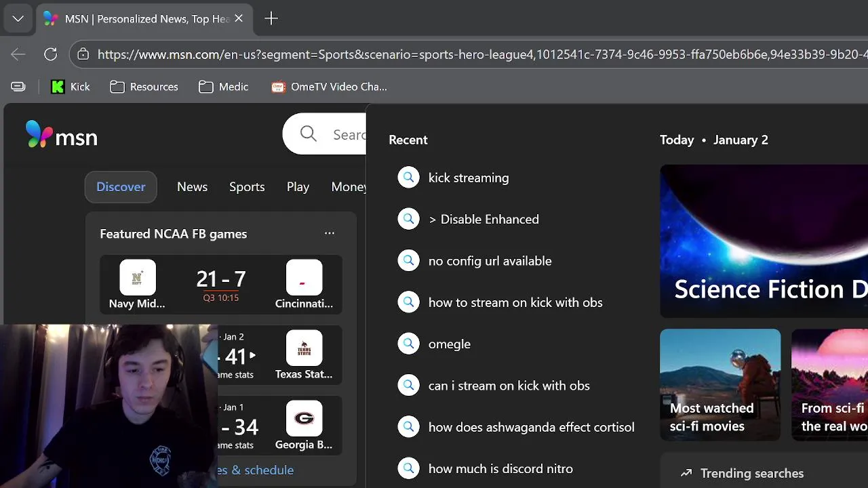Open the browser tab search dropdown arrow
Screen dimensions: 868x488
coord(18,19)
